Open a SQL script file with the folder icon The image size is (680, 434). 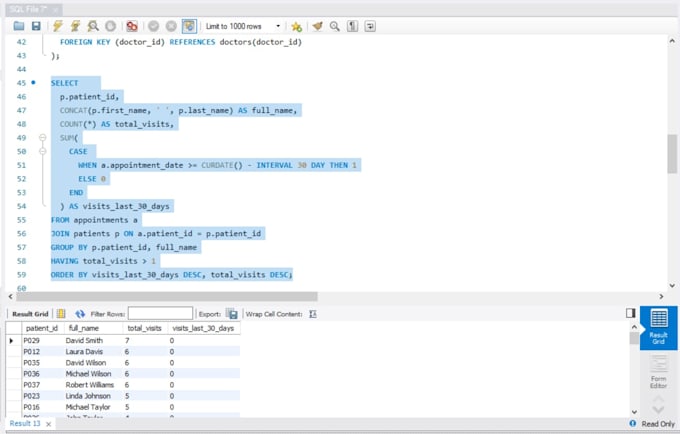click(x=19, y=26)
